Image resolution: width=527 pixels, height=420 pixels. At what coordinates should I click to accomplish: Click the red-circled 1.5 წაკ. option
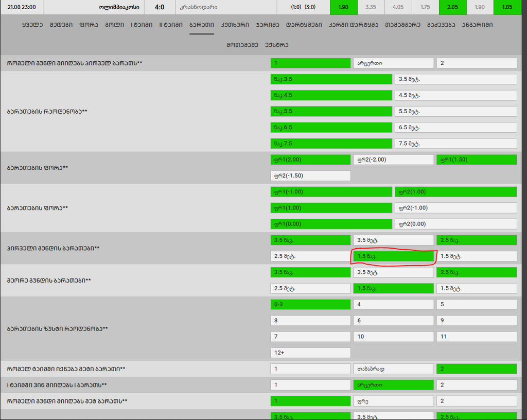coord(393,256)
